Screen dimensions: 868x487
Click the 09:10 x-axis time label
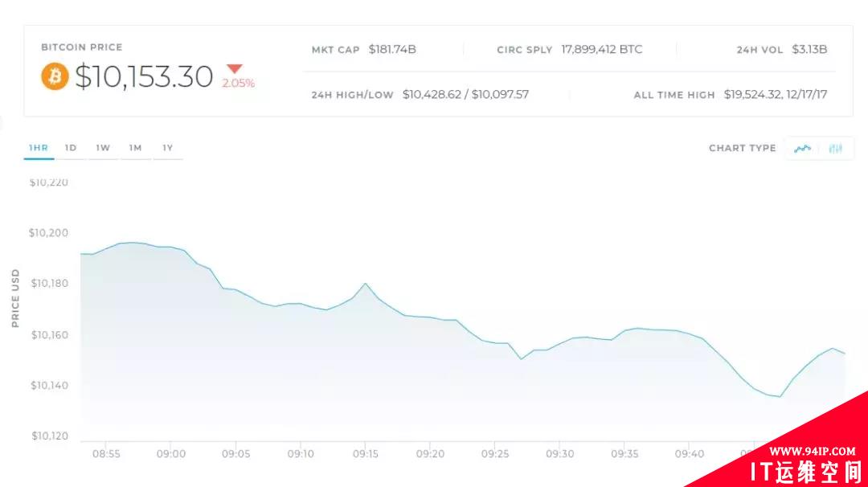click(x=301, y=454)
